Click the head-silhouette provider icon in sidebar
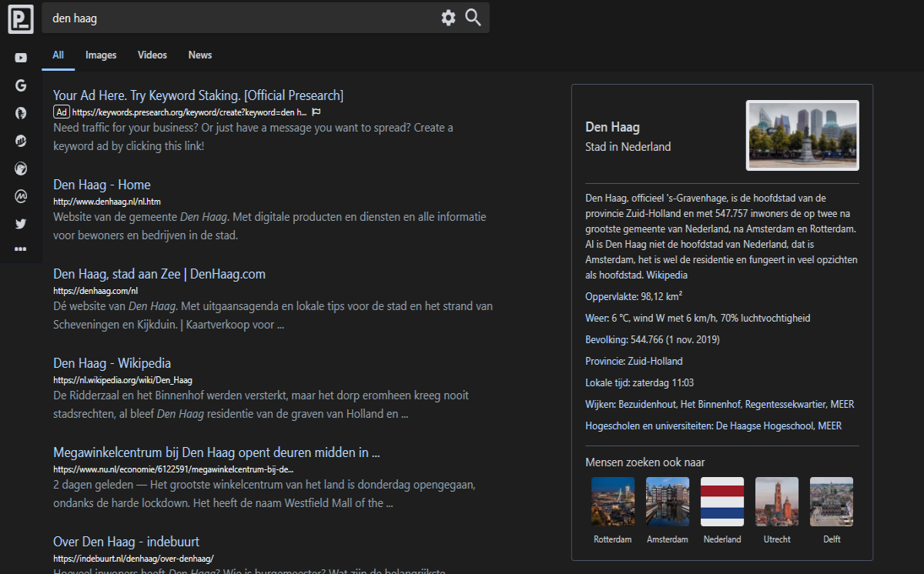This screenshot has width=924, height=574. (x=21, y=113)
